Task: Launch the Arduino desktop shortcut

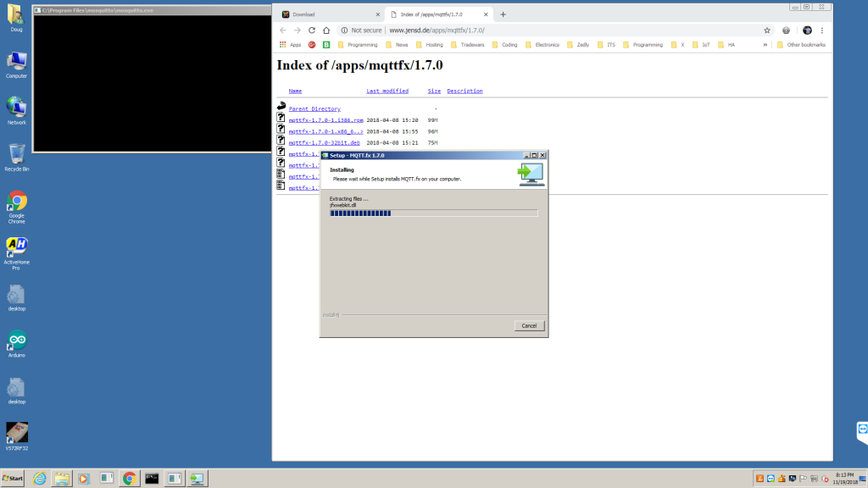Action: (x=16, y=344)
